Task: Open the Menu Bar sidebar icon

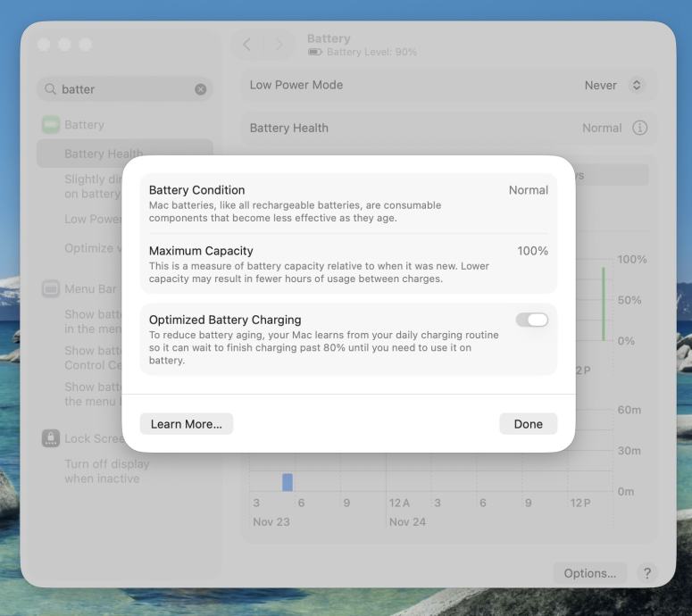Action: tap(51, 289)
